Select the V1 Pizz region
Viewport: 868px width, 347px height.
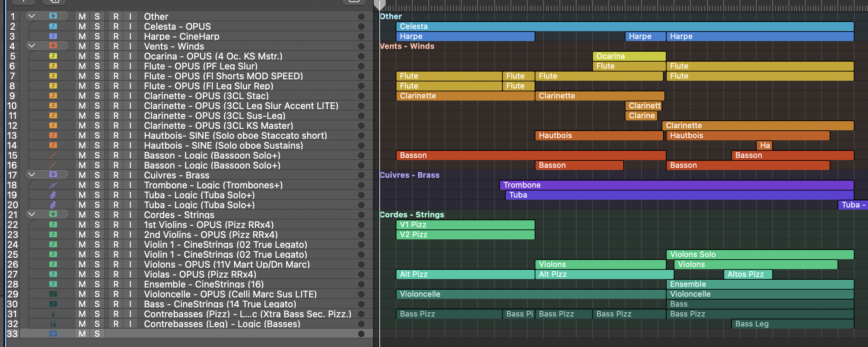[x=465, y=224]
